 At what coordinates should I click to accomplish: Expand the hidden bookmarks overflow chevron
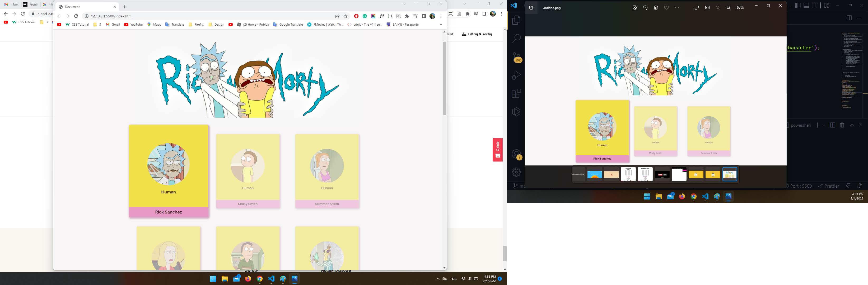pos(440,25)
